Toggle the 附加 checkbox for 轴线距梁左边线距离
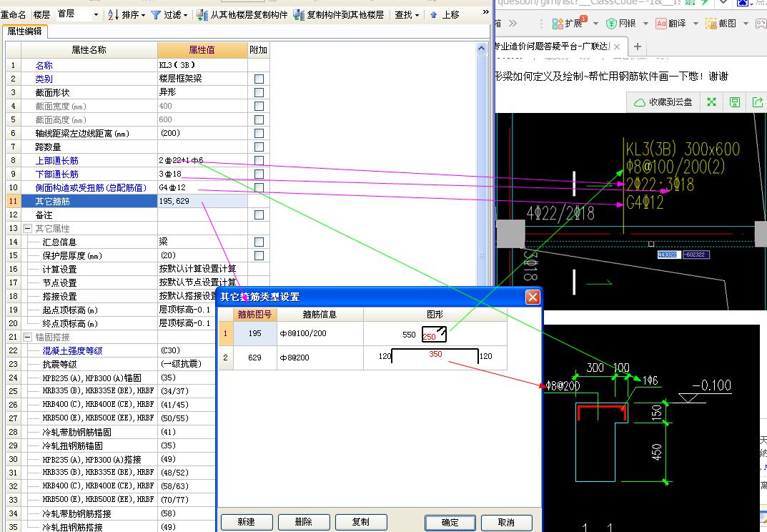 coord(259,133)
